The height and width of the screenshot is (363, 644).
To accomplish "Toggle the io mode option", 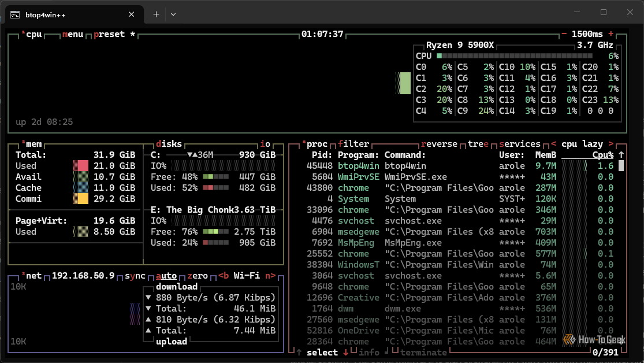I will tap(265, 144).
